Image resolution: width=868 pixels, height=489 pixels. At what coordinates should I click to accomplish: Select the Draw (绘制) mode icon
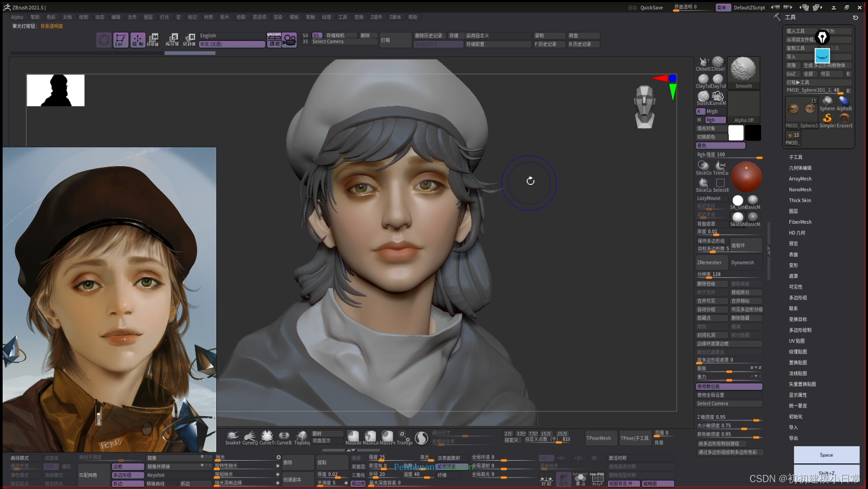138,40
